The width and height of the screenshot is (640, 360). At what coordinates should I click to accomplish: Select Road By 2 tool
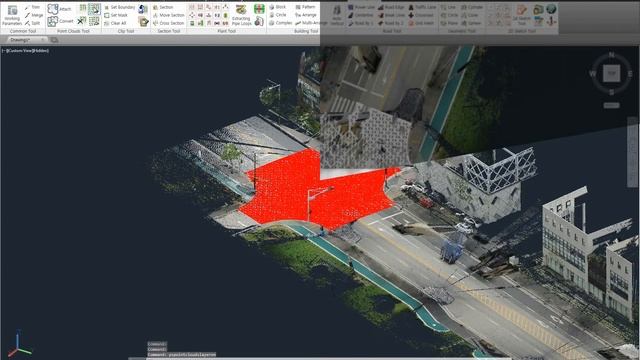pos(391,23)
